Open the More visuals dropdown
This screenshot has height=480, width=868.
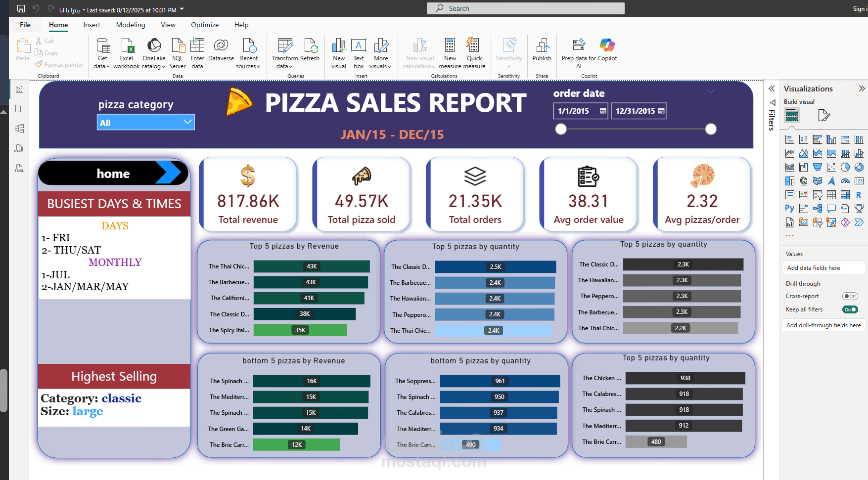381,53
